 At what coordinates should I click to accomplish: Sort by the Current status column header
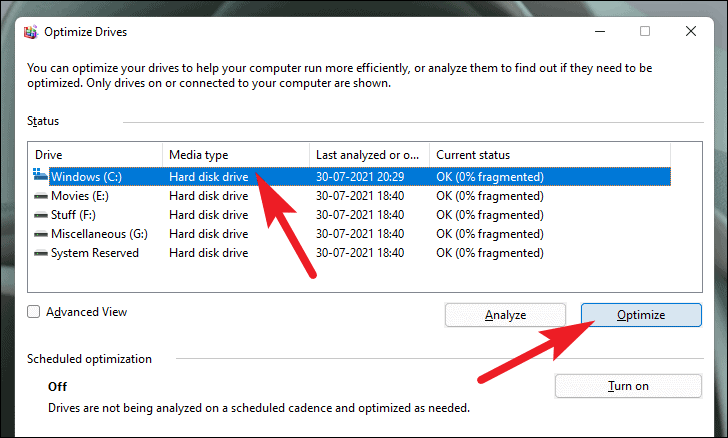pyautogui.click(x=548, y=155)
